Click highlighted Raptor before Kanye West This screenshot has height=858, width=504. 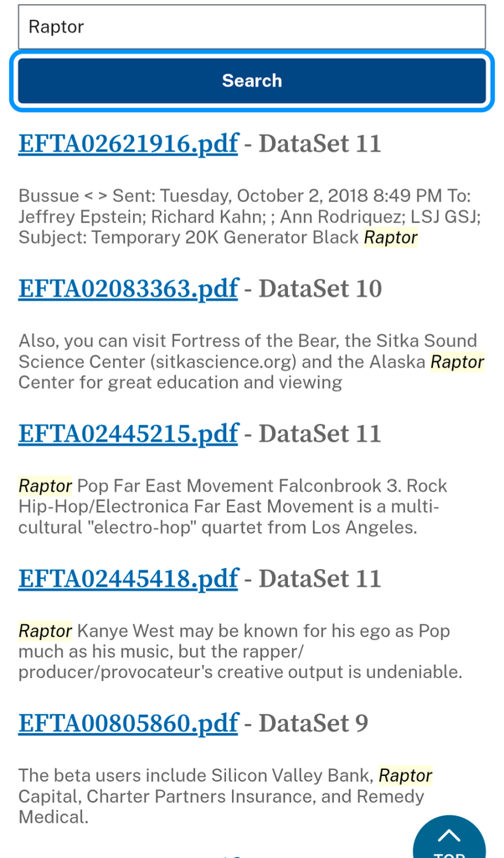tap(45, 631)
